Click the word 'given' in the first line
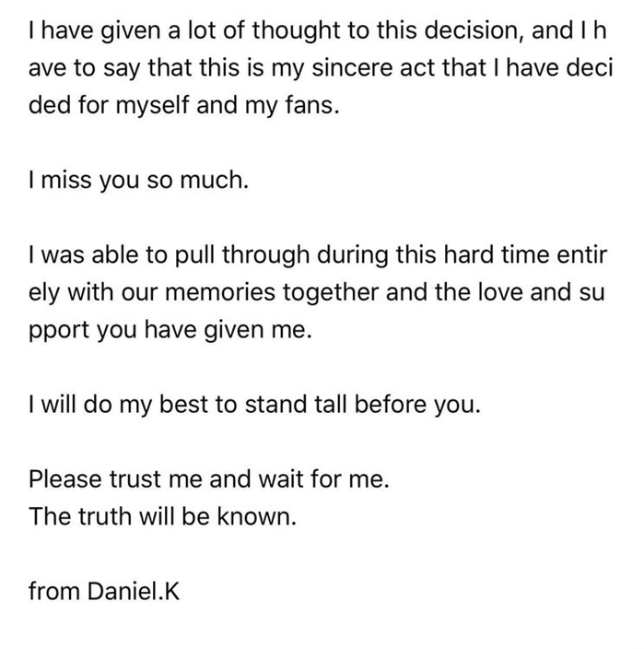 point(130,31)
